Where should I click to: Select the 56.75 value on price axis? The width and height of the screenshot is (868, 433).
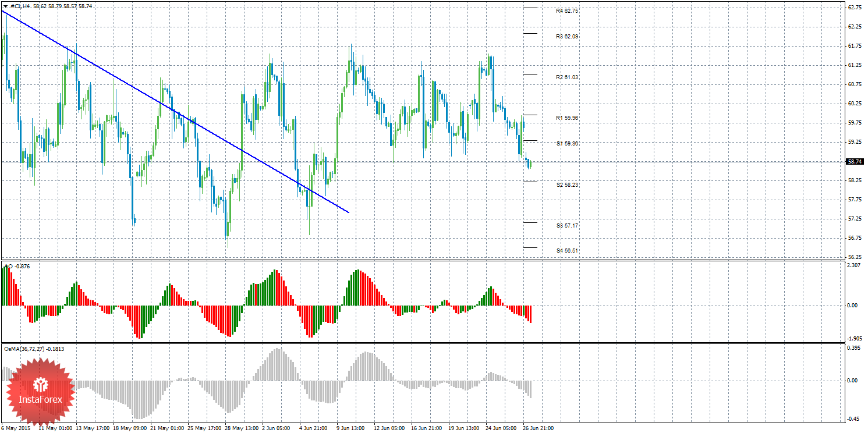(855, 238)
